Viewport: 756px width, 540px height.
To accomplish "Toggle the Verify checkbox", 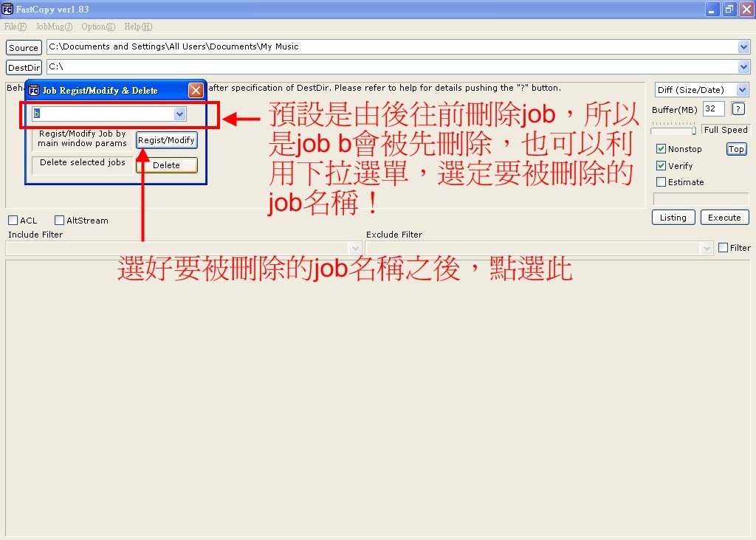I will (661, 166).
